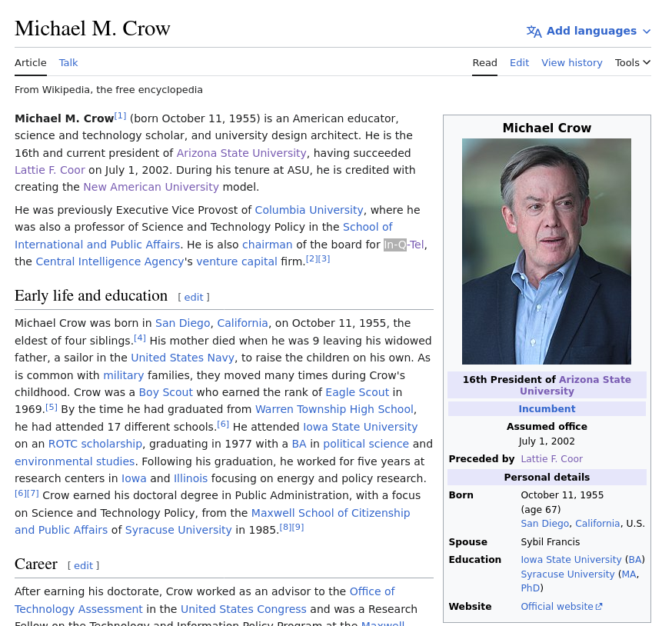The height and width of the screenshot is (626, 672).
Task: Switch to the Talk tab
Action: [x=68, y=62]
